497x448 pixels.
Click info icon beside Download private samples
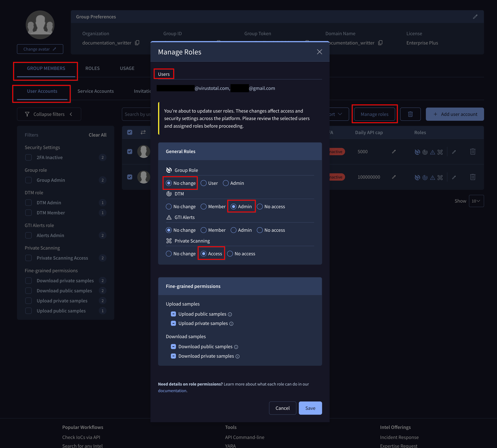238,356
